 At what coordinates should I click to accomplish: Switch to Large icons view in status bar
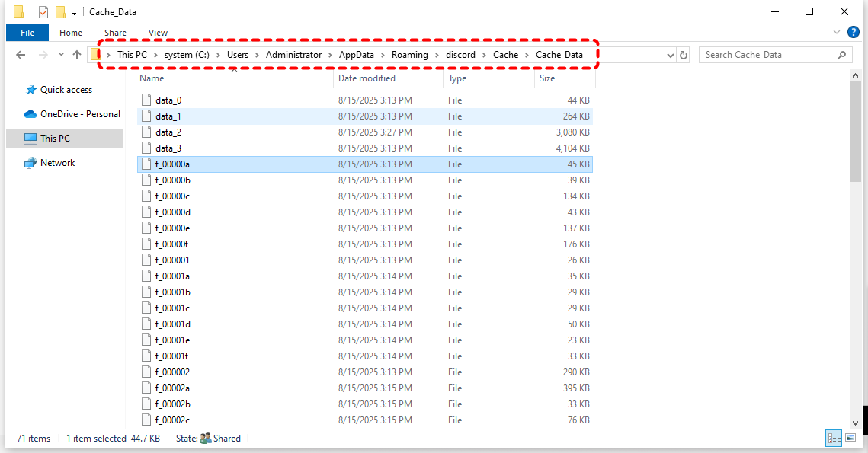[x=850, y=438]
